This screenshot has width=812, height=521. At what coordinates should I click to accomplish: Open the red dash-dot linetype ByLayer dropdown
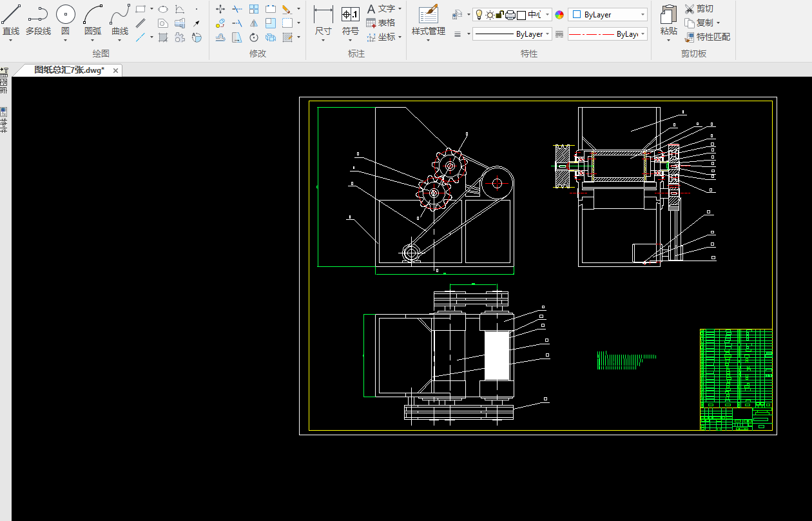(x=643, y=34)
